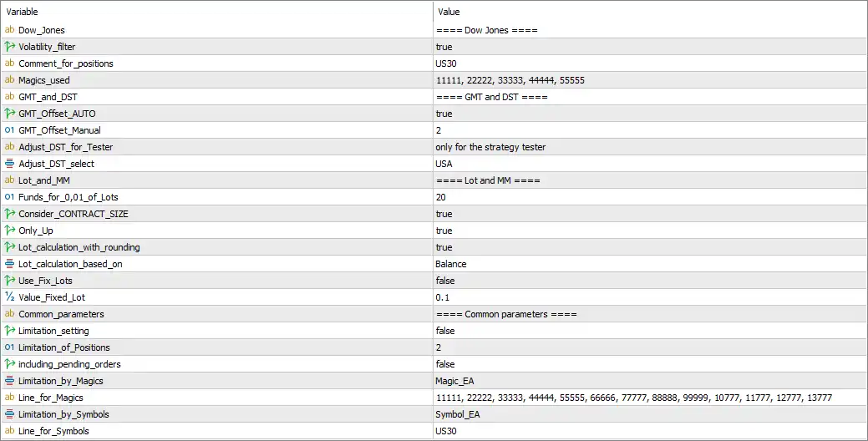Click the integer icon beside GMT_Offset_Manual
Image resolution: width=868 pixels, height=441 pixels.
(x=9, y=130)
